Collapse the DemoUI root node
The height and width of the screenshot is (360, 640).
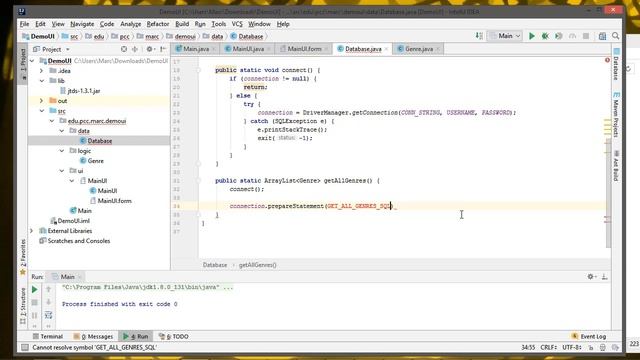point(32,61)
